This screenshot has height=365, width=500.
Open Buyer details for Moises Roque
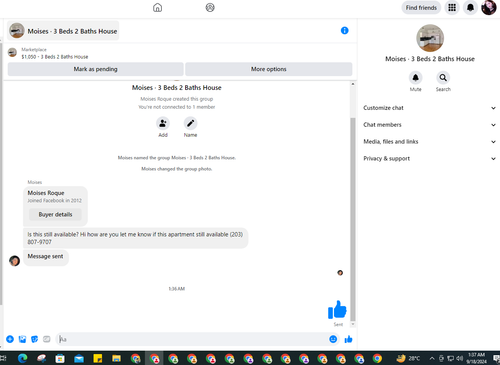[x=55, y=214]
